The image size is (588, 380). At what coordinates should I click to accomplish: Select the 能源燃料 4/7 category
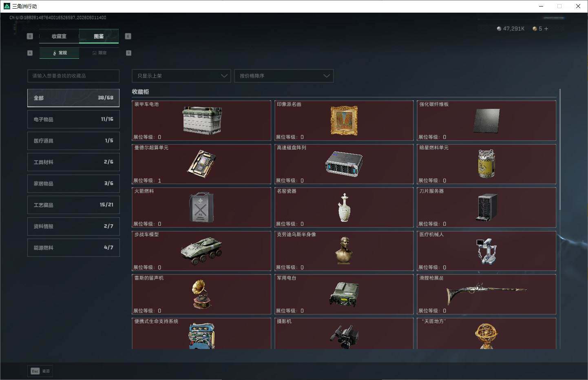click(x=73, y=247)
